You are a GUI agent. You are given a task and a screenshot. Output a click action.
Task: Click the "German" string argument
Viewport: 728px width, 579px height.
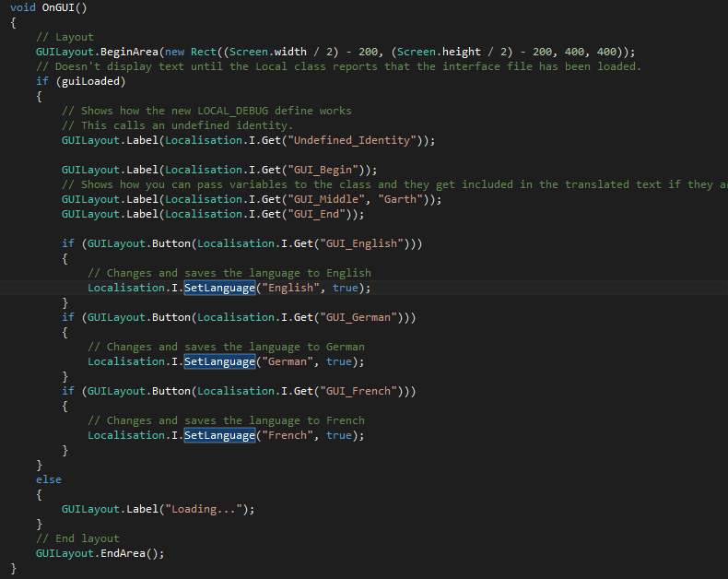[288, 361]
